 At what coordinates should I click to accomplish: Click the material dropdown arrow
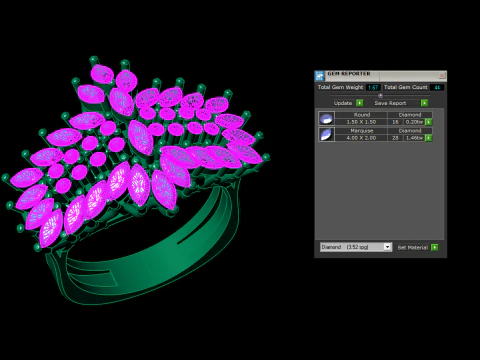[387, 247]
